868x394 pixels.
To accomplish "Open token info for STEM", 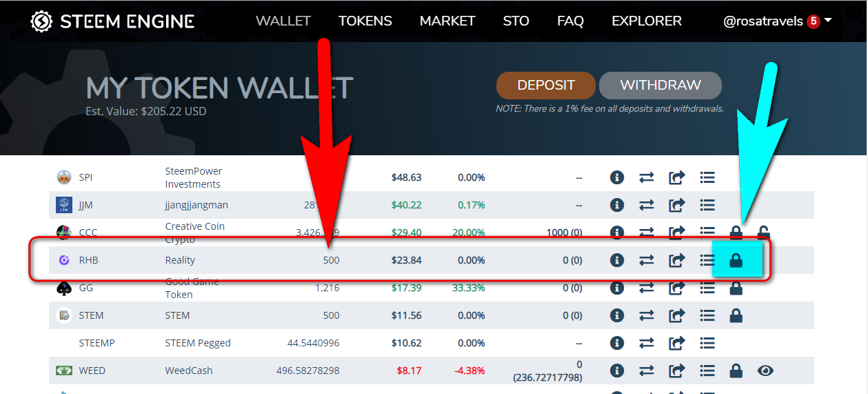I will pyautogui.click(x=617, y=315).
